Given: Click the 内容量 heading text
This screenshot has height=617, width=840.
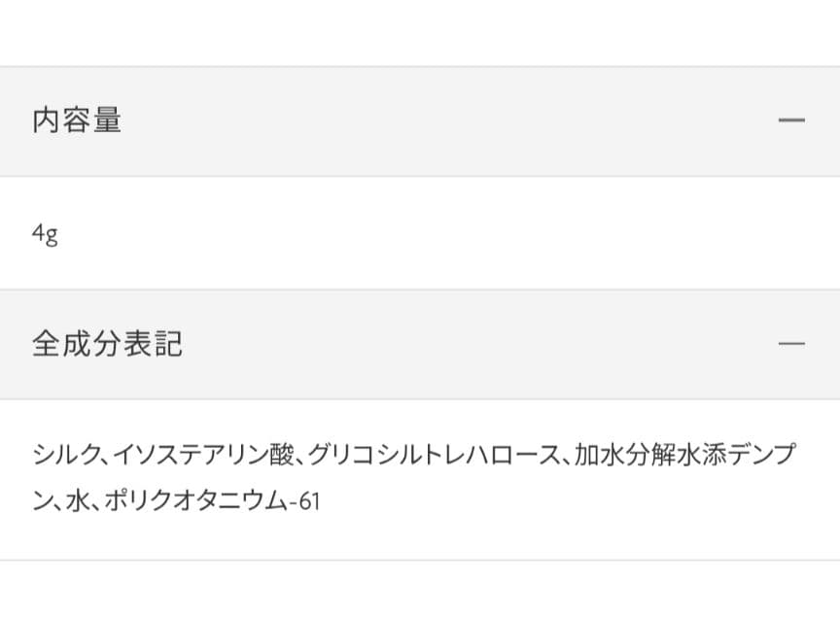Looking at the screenshot, I should (x=77, y=120).
